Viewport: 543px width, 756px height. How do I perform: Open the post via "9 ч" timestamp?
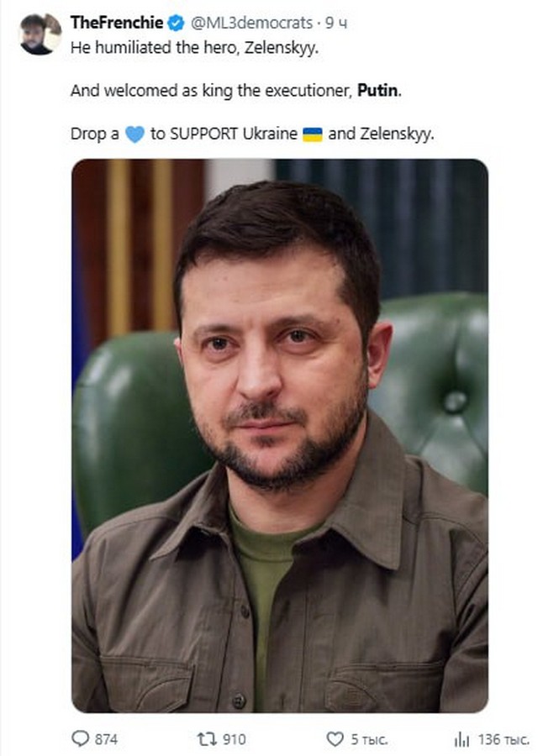[336, 23]
